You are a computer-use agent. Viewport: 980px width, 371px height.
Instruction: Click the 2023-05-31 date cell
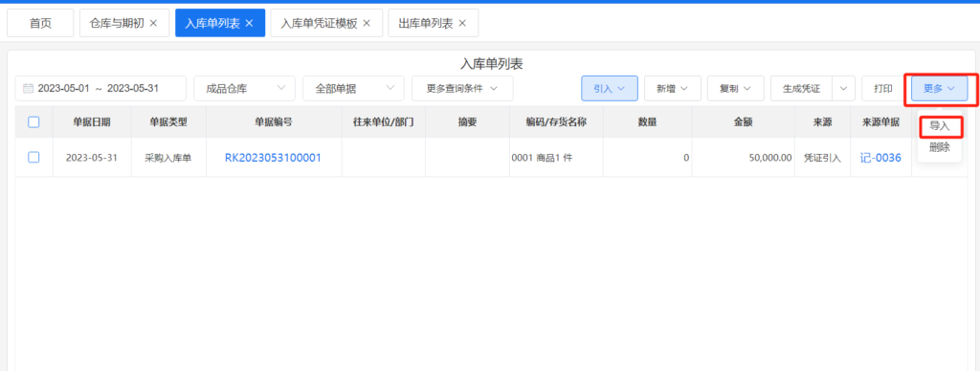tap(92, 158)
